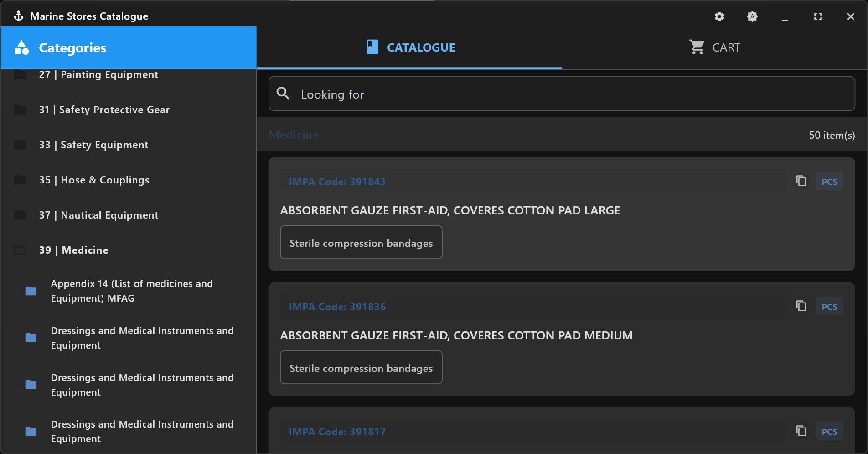868x454 pixels.
Task: Click folder icon beside Nautical Equipment
Action: pos(20,215)
